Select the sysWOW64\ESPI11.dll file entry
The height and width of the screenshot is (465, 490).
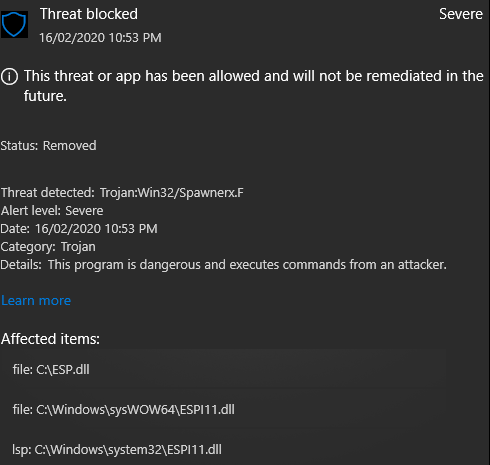[124, 409]
